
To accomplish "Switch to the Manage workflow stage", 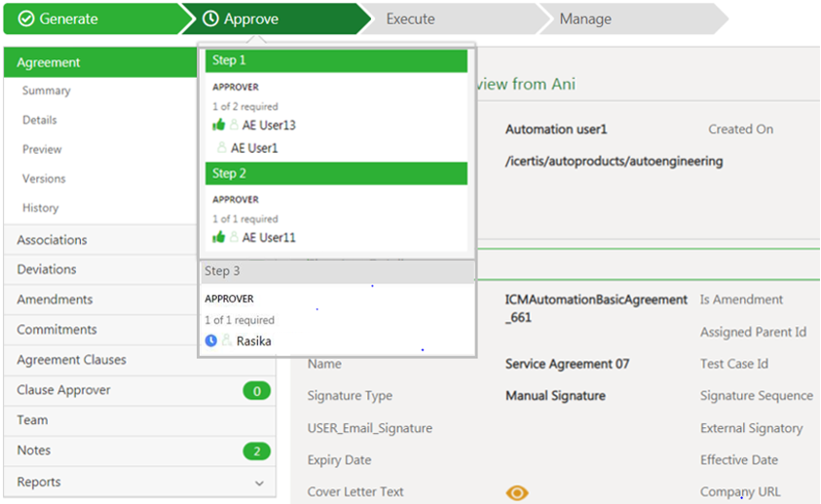I will click(586, 19).
